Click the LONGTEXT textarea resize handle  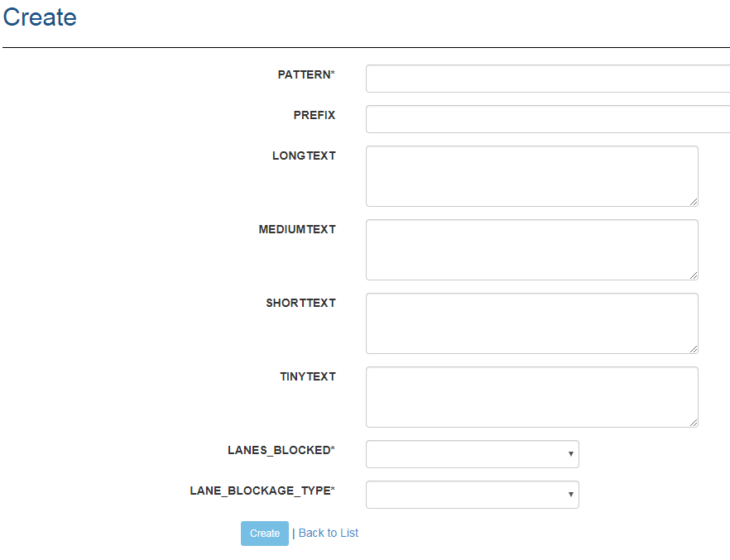(694, 202)
